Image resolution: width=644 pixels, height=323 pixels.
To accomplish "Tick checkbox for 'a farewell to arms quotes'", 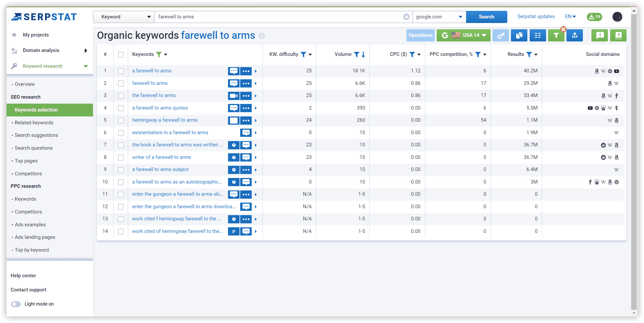I will [x=121, y=108].
